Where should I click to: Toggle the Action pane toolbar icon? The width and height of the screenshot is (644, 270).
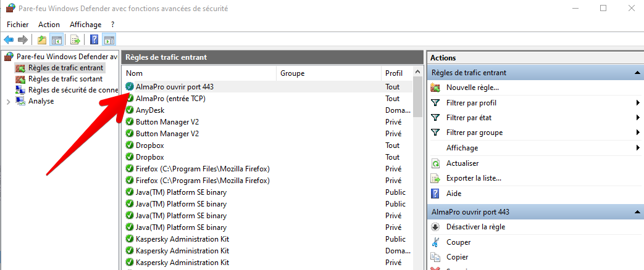109,39
